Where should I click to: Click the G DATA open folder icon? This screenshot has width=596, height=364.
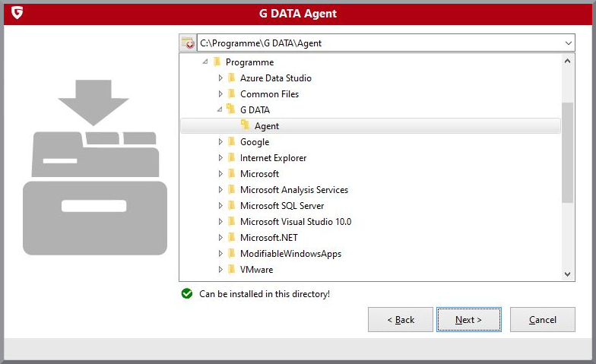click(231, 109)
